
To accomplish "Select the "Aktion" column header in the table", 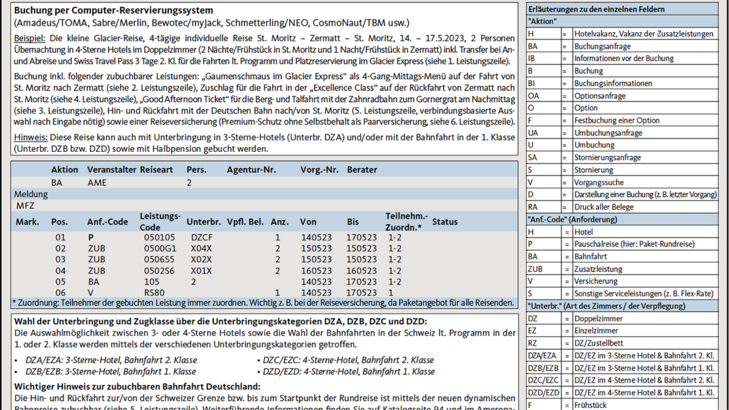I will [x=65, y=170].
